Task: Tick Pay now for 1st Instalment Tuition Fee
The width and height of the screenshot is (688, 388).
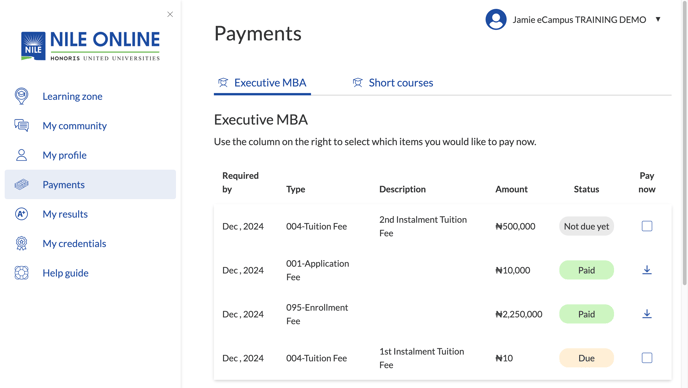Action: point(647,358)
